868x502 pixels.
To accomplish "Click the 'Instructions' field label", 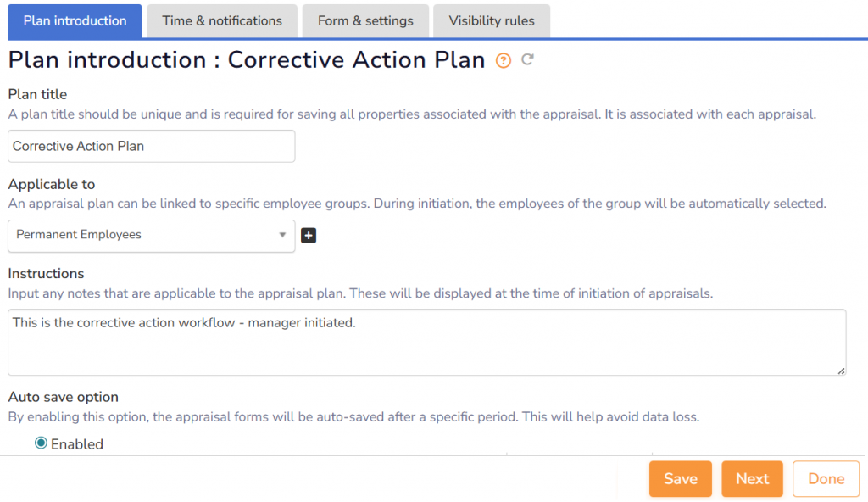I will tap(46, 273).
